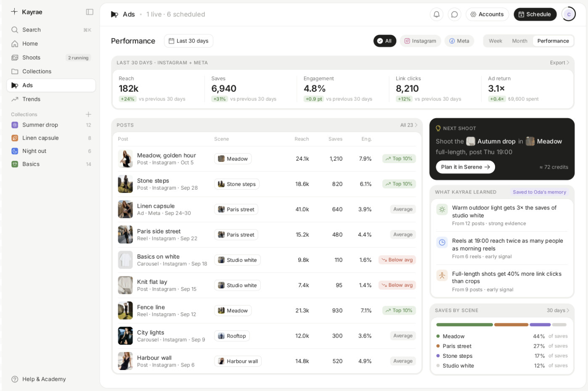Click the clock icon for reels insight

(442, 243)
